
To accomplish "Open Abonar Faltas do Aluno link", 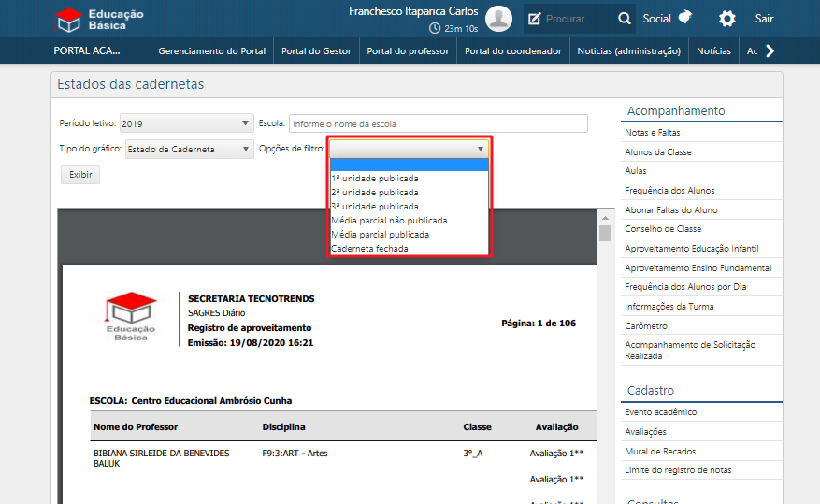I will (671, 209).
